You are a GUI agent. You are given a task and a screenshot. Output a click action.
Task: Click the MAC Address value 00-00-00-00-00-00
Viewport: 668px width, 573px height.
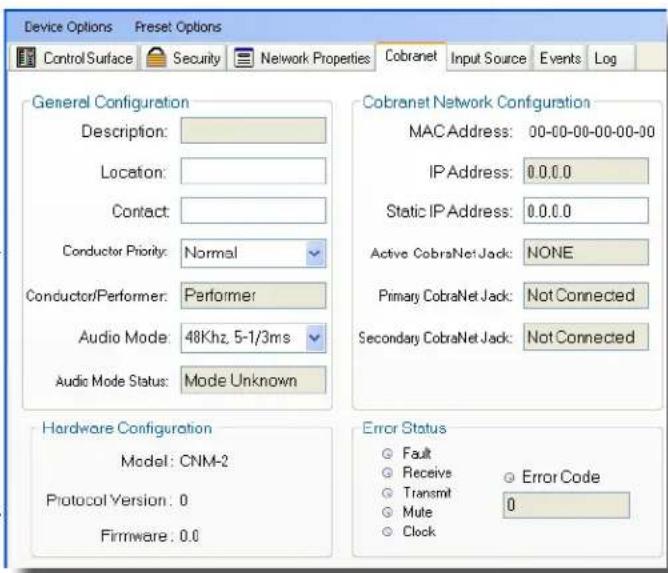coord(592,132)
